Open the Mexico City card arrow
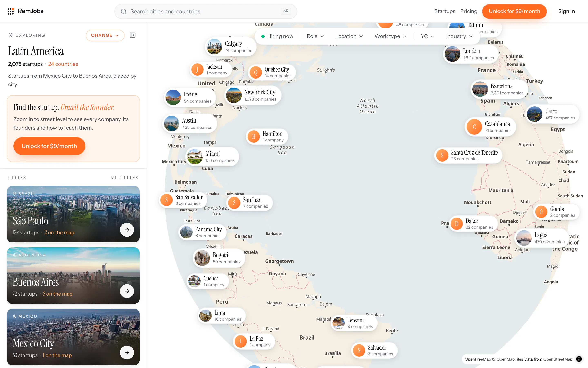This screenshot has width=588, height=368. coord(127,352)
